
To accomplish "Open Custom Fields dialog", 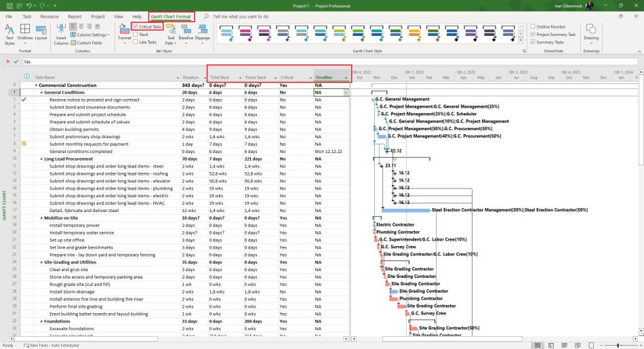I will (86, 43).
